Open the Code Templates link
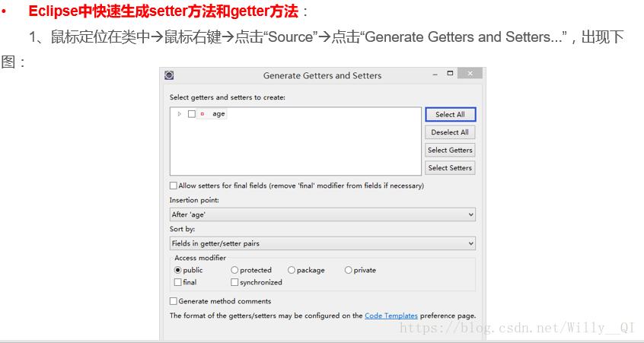Image resolution: width=644 pixels, height=343 pixels. pos(391,316)
